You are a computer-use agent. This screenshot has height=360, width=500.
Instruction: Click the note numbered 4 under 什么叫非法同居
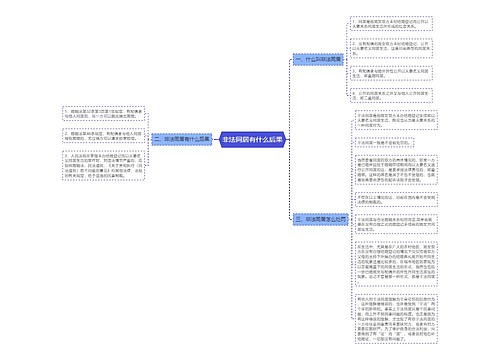pos(391,96)
